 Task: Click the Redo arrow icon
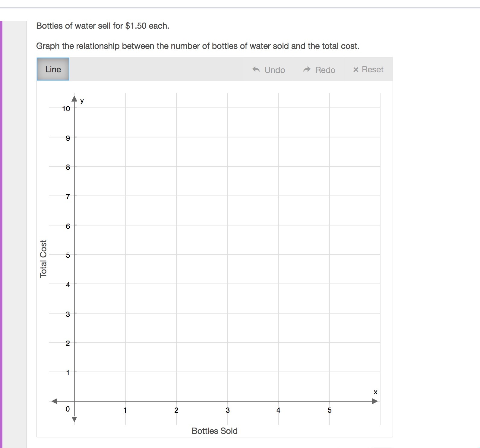307,70
